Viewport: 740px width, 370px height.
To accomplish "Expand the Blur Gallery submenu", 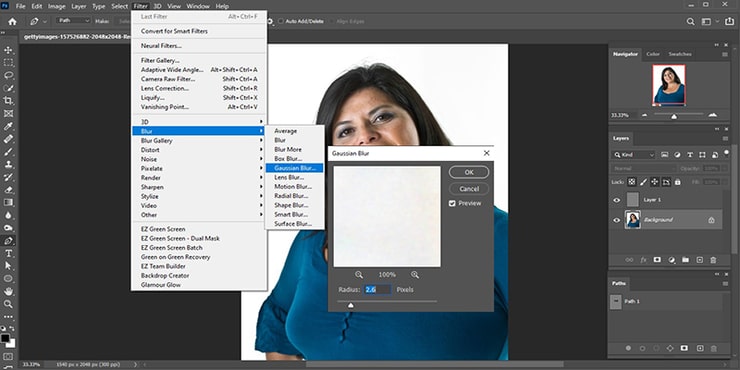I will click(199, 141).
